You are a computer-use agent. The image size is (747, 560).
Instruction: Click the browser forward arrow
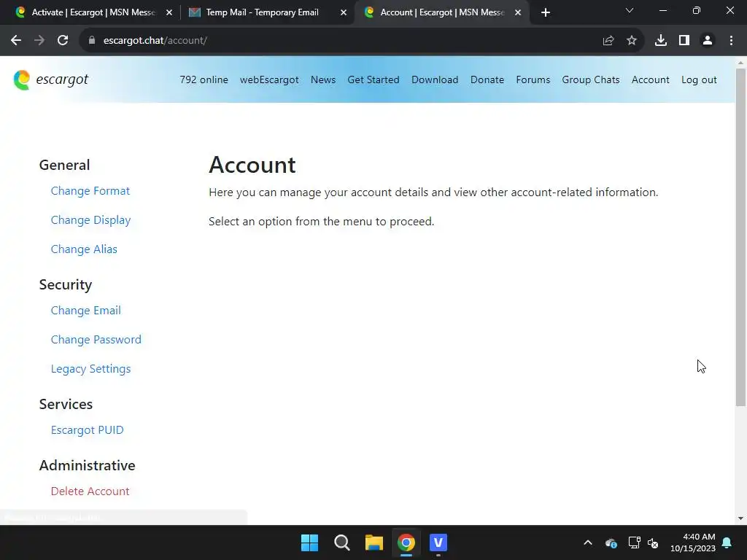39,41
